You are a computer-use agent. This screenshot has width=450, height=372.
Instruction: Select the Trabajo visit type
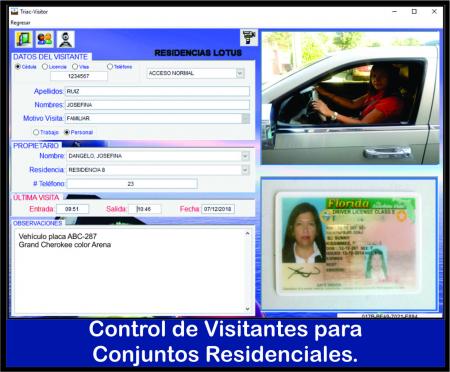(36, 132)
